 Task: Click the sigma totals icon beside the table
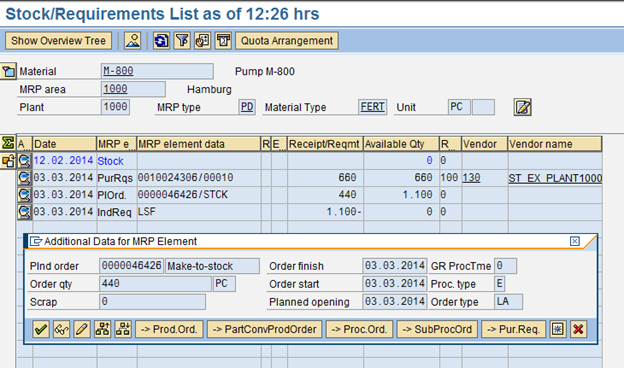(8, 143)
